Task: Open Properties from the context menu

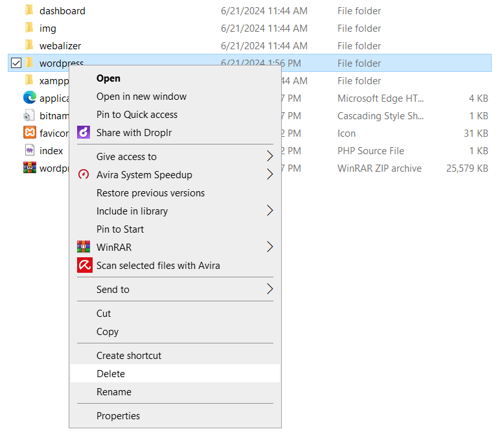Action: 175,416
